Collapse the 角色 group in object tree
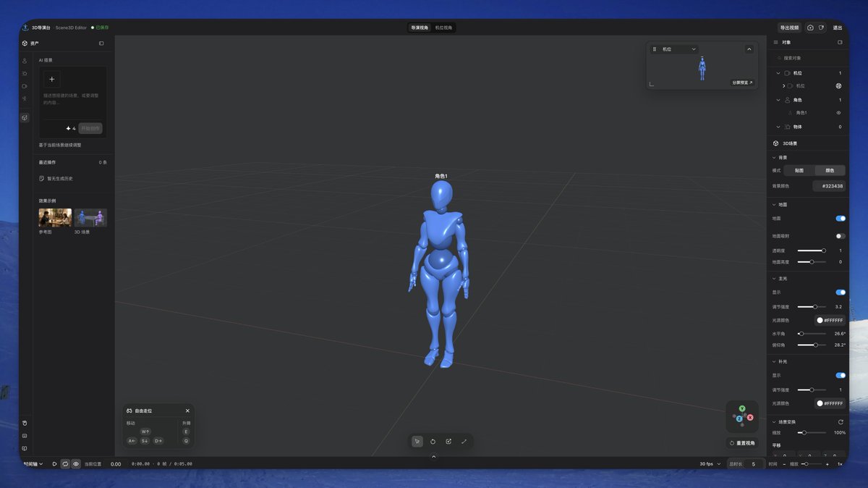 (778, 100)
